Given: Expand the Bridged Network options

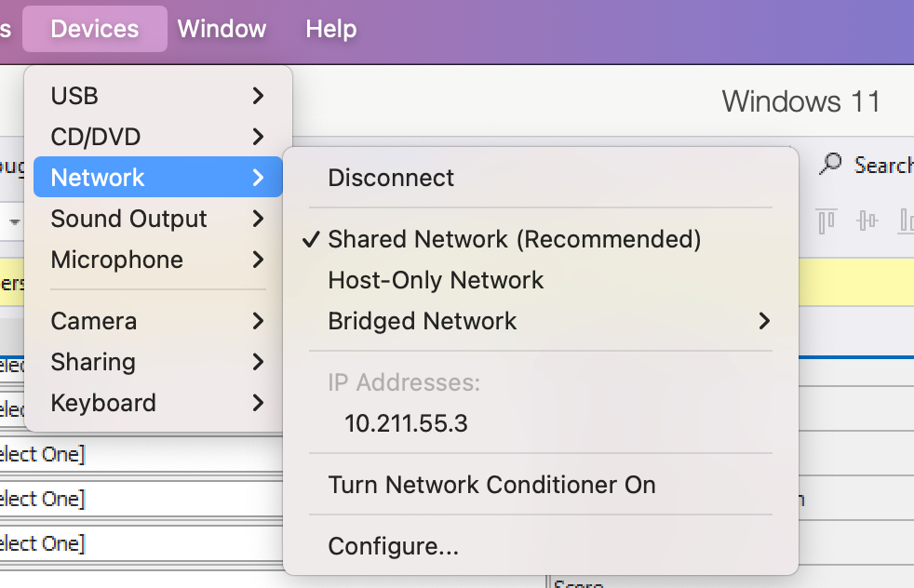Looking at the screenshot, I should point(541,321).
